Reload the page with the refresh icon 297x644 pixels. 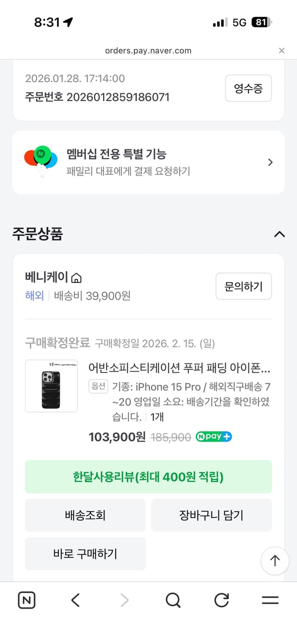221,600
